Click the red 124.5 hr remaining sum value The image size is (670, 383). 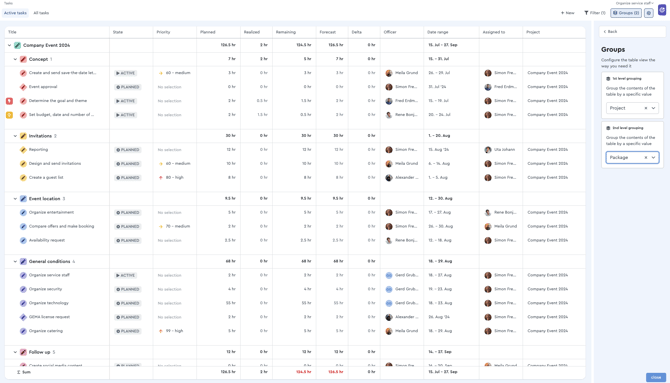pos(304,372)
